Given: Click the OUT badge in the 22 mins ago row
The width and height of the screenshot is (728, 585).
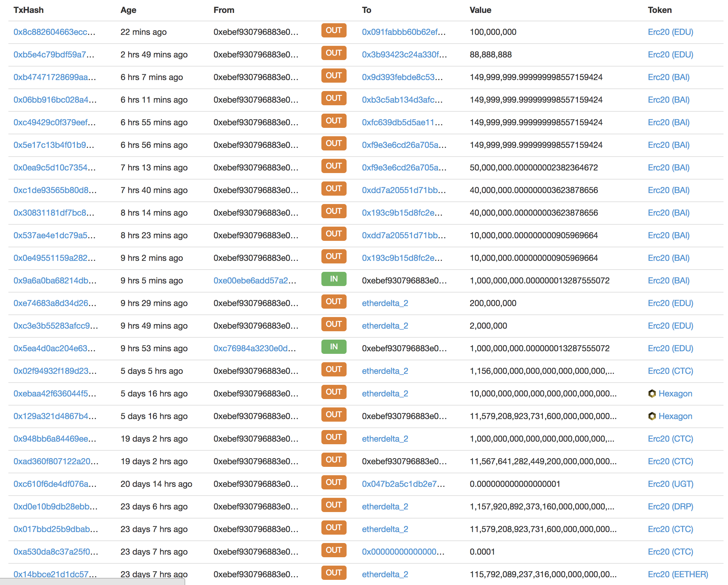Looking at the screenshot, I should [333, 30].
